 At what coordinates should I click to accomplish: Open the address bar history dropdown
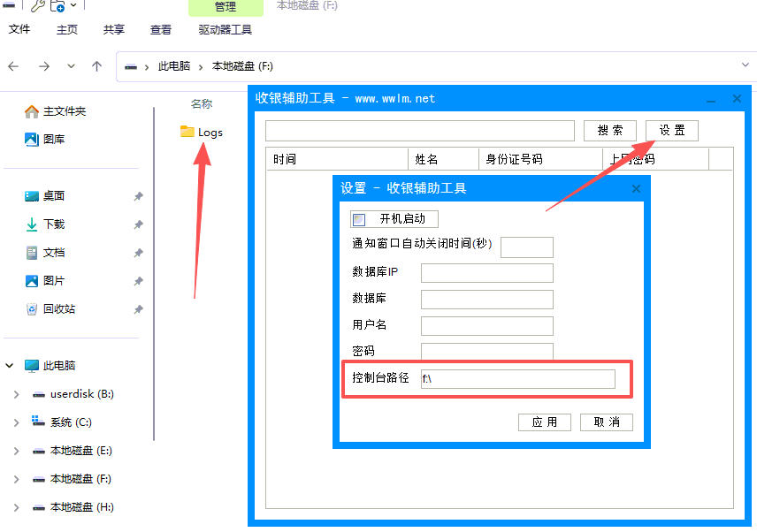746,65
